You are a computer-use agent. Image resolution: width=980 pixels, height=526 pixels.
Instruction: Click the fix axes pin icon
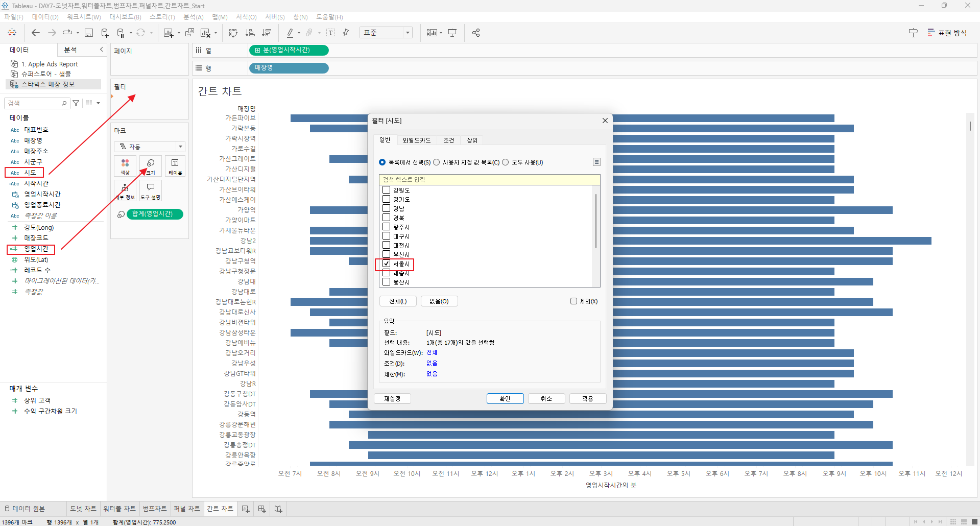point(346,33)
